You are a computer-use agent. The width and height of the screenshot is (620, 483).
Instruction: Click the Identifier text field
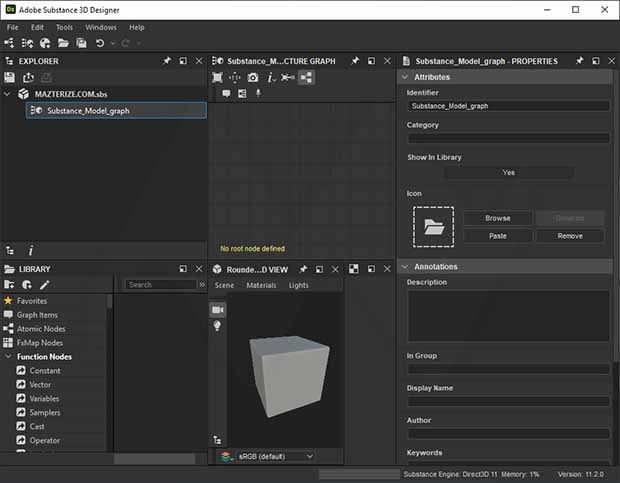pyautogui.click(x=508, y=106)
